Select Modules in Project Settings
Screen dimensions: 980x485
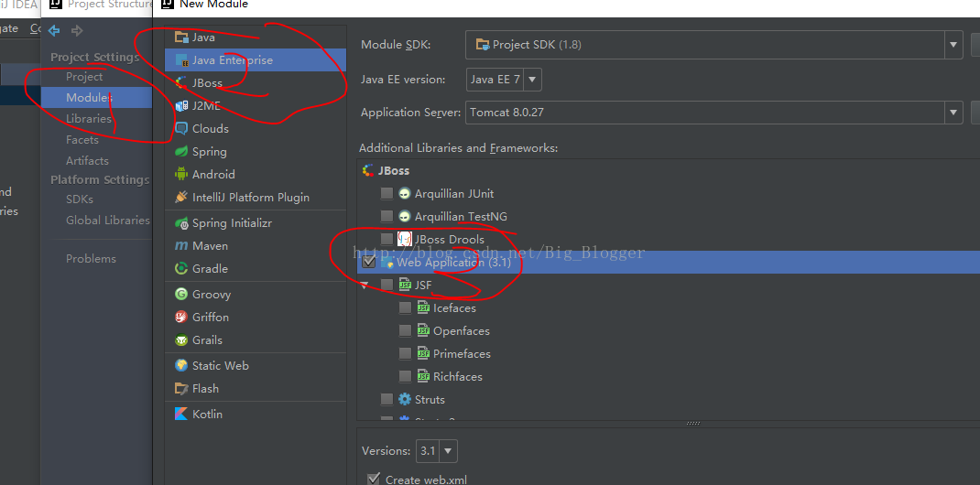[x=96, y=97]
